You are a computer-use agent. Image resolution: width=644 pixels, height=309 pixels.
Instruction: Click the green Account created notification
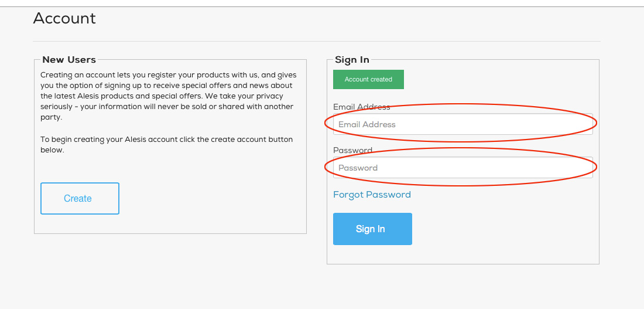click(x=368, y=80)
